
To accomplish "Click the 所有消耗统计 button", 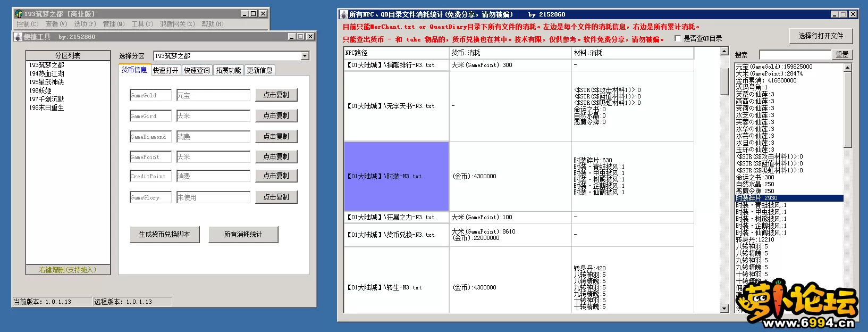I will [243, 234].
